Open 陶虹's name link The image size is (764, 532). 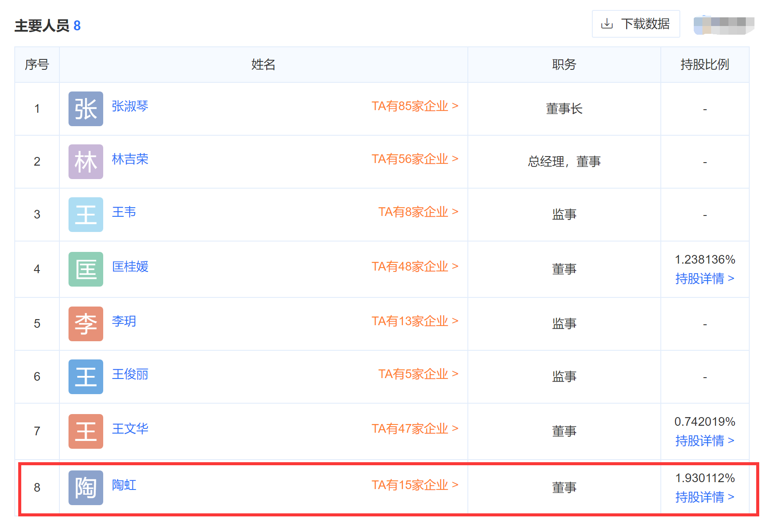click(124, 486)
